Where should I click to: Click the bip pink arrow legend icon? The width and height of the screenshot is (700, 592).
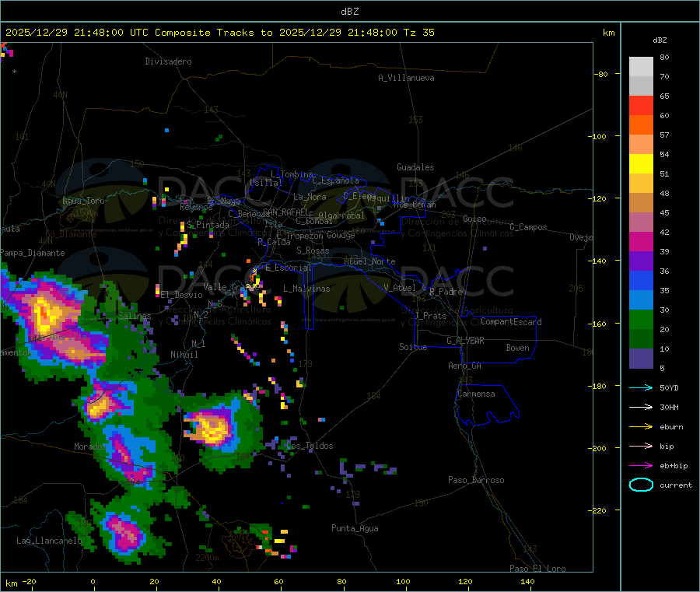(x=641, y=446)
